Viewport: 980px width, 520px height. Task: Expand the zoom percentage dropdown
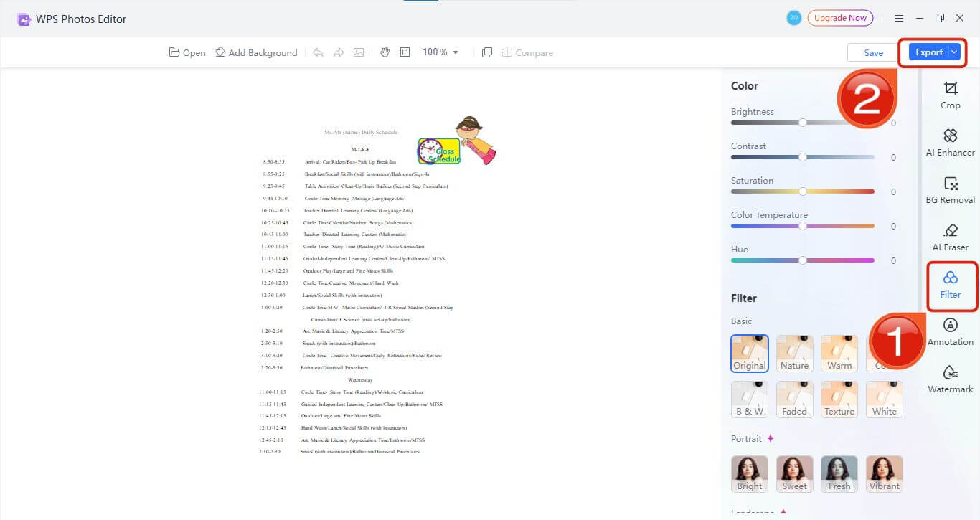point(456,52)
